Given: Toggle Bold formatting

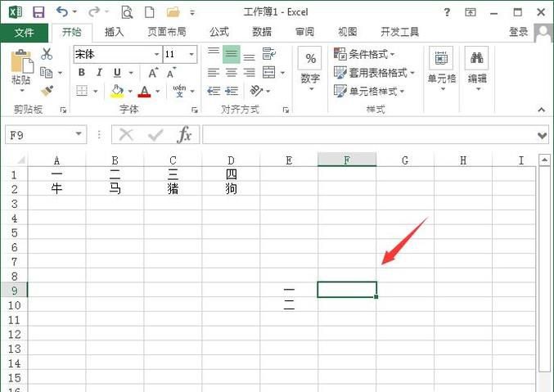Looking at the screenshot, I should click(x=82, y=73).
